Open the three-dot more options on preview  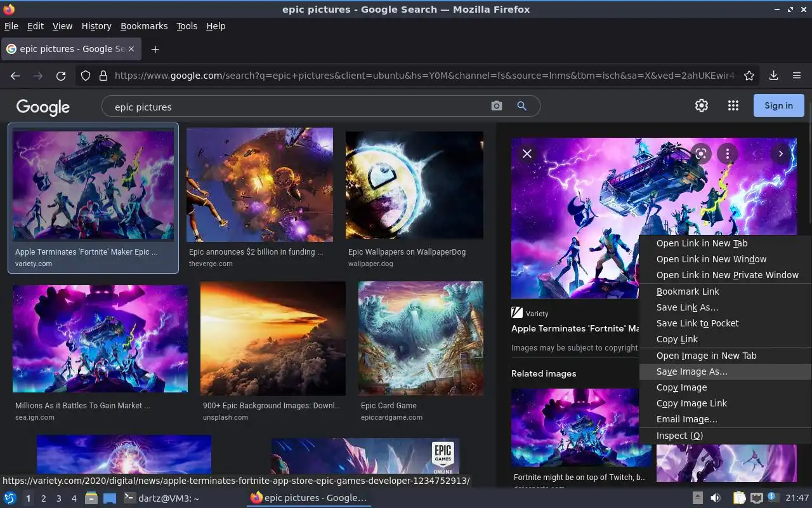[728, 154]
